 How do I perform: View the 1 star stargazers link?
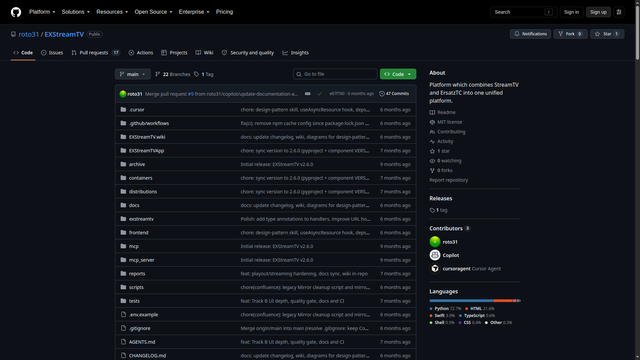click(440, 151)
